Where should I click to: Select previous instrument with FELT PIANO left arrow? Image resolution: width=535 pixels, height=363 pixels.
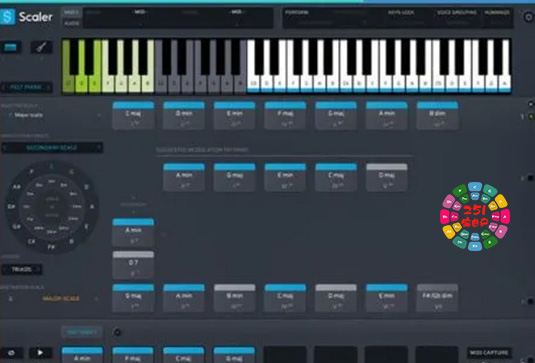point(4,88)
